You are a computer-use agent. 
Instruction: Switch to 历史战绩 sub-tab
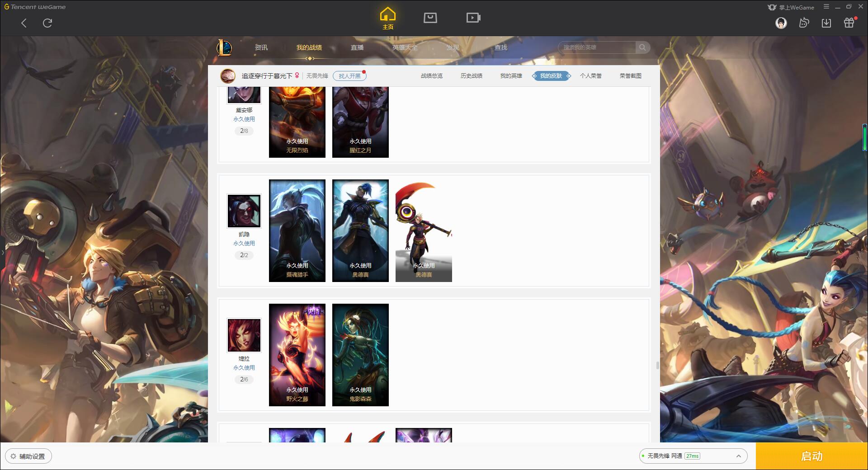pyautogui.click(x=472, y=76)
